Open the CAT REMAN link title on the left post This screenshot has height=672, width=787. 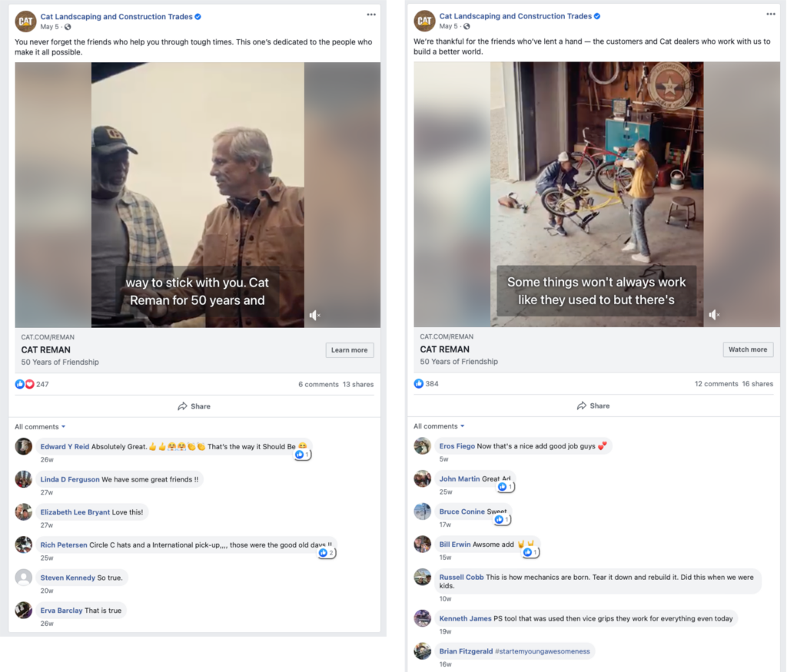[x=45, y=350]
